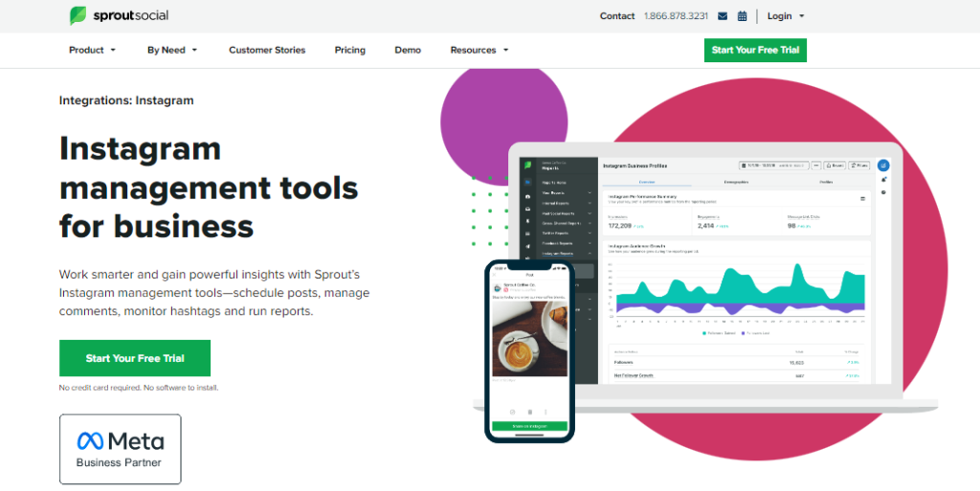Go to Customer Stories

pos(267,50)
